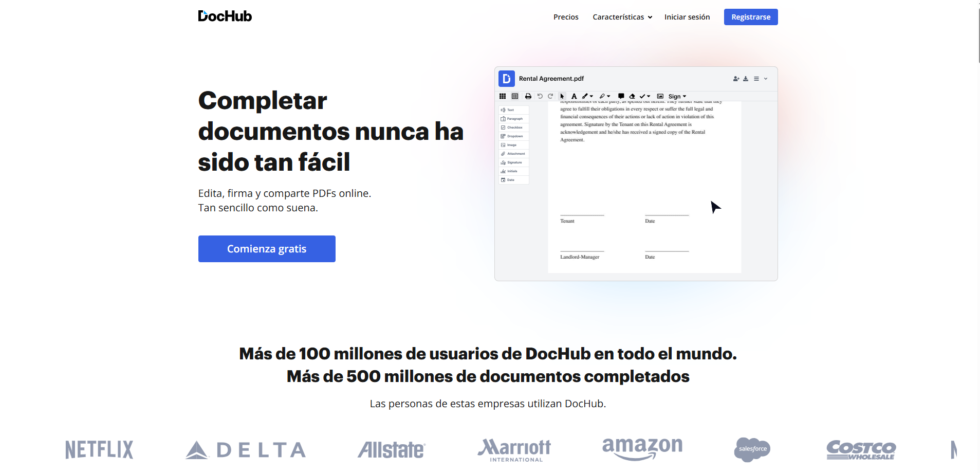Image resolution: width=980 pixels, height=473 pixels.
Task: Click the Tenant signature line
Action: (582, 215)
